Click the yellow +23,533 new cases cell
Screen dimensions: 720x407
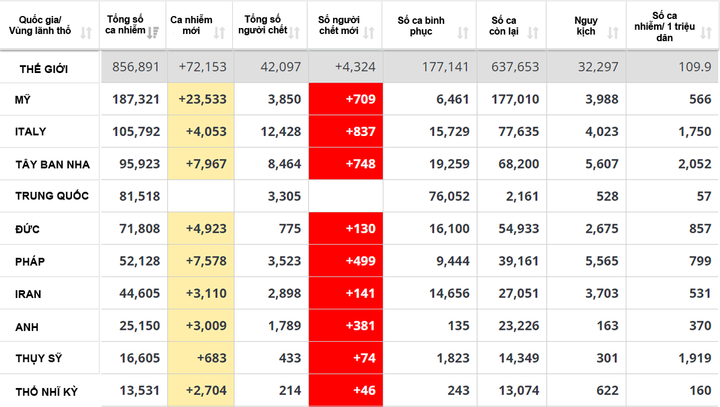(x=200, y=100)
